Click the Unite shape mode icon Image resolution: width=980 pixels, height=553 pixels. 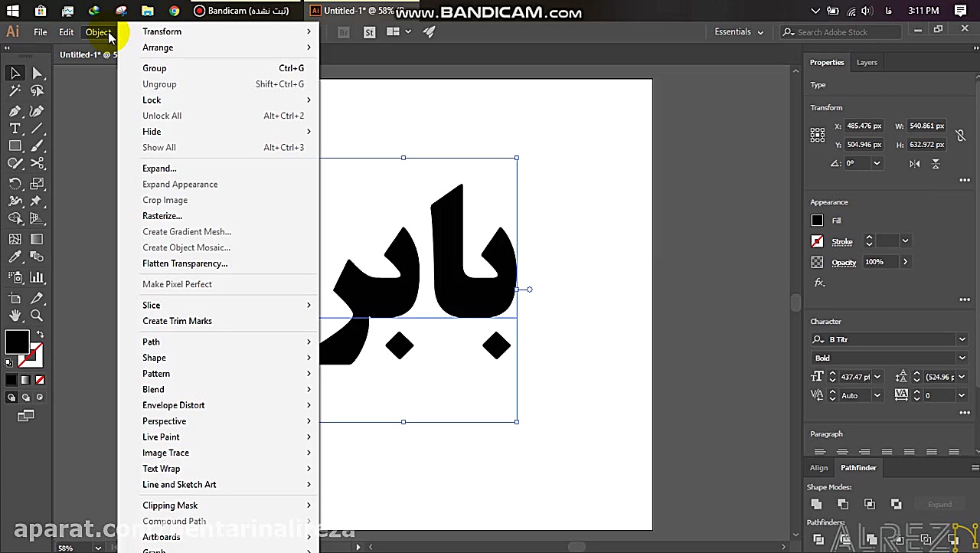point(816,504)
